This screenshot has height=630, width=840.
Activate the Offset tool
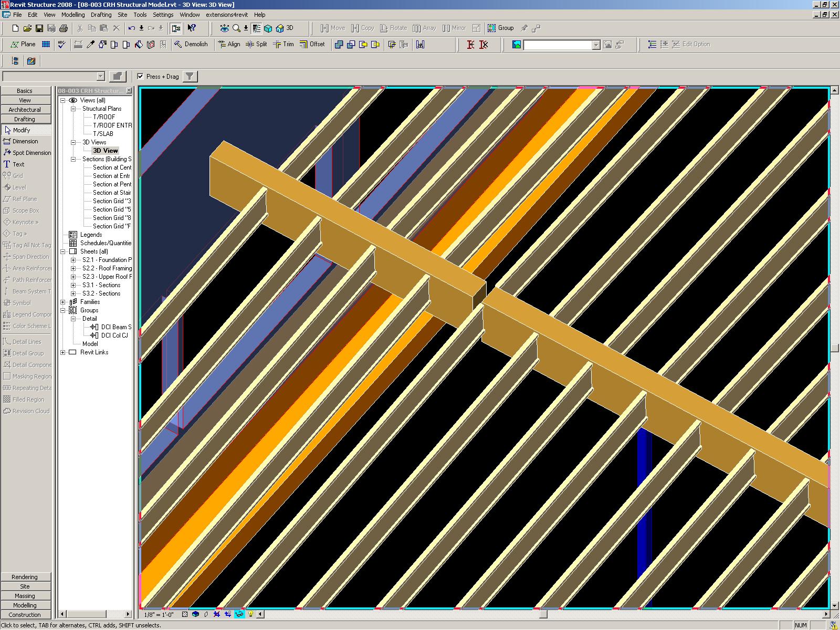click(312, 45)
